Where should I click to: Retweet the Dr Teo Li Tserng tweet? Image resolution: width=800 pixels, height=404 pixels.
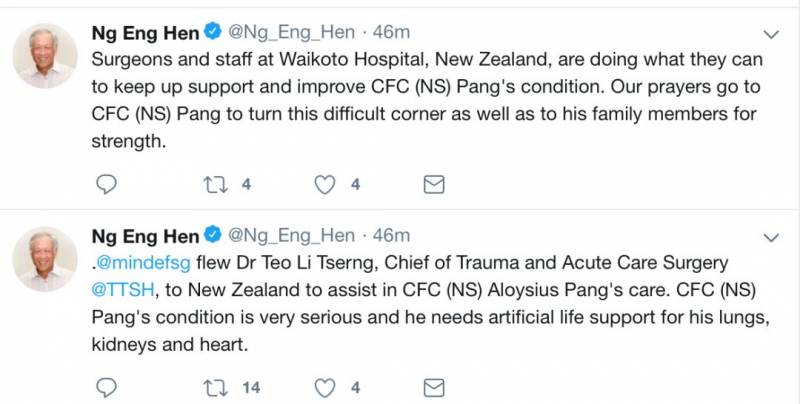click(x=217, y=386)
